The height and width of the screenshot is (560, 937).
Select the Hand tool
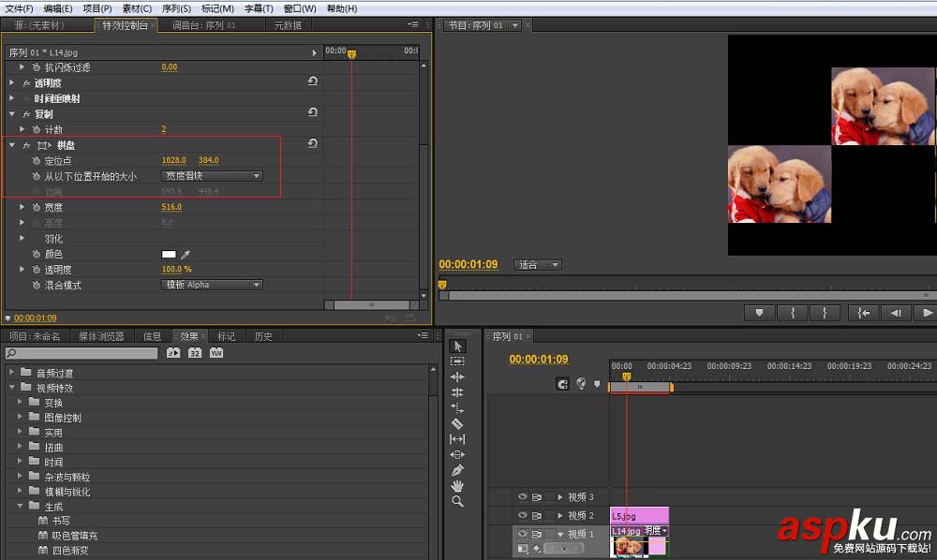pyautogui.click(x=457, y=486)
